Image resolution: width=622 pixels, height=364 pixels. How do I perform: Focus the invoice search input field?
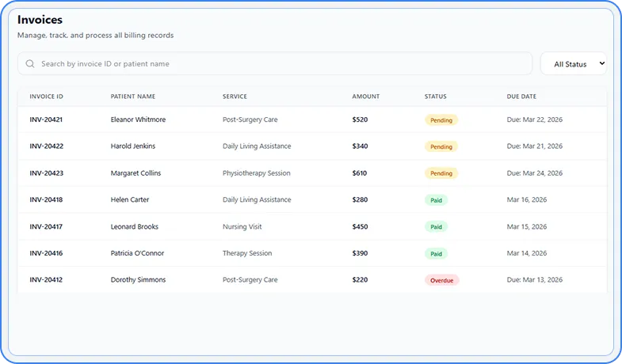[277, 64]
